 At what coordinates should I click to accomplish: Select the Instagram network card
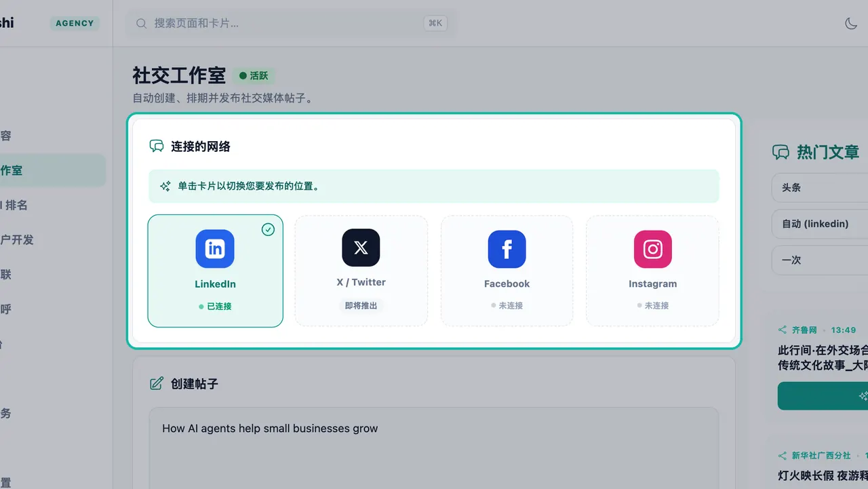coord(652,271)
